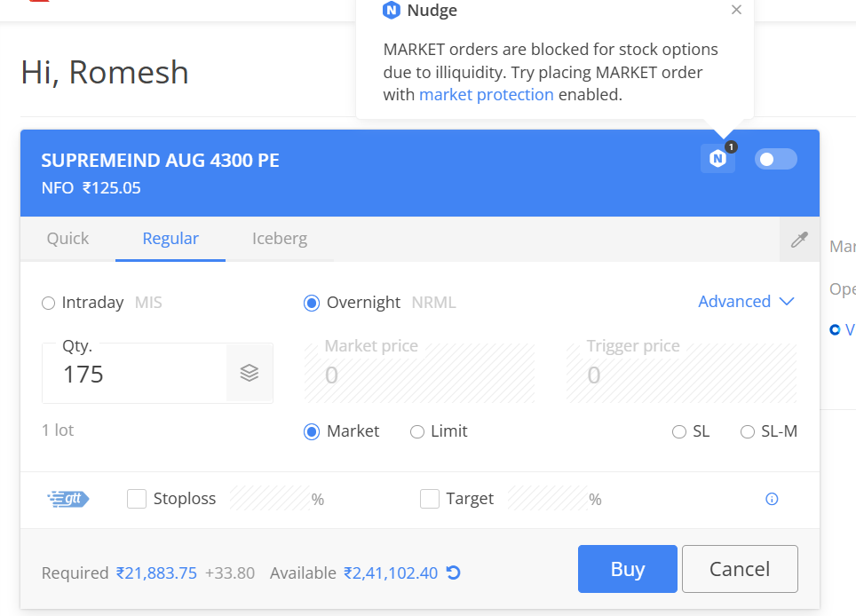Click the lot size layers icon
Viewport: 856px width, 616px height.
coord(250,374)
